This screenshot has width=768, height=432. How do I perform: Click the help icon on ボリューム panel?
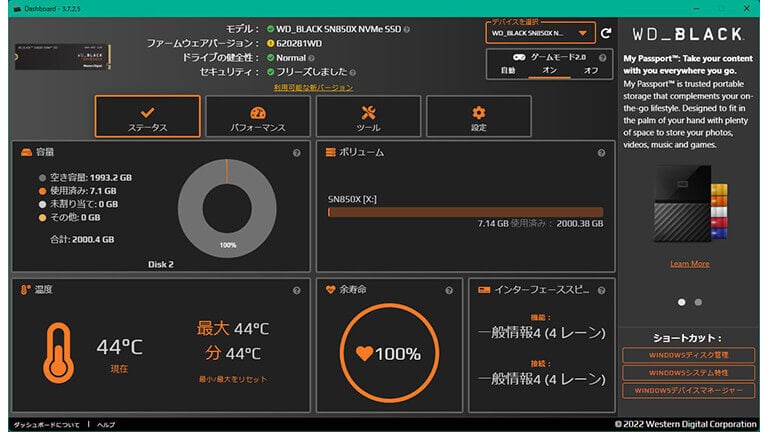(601, 153)
